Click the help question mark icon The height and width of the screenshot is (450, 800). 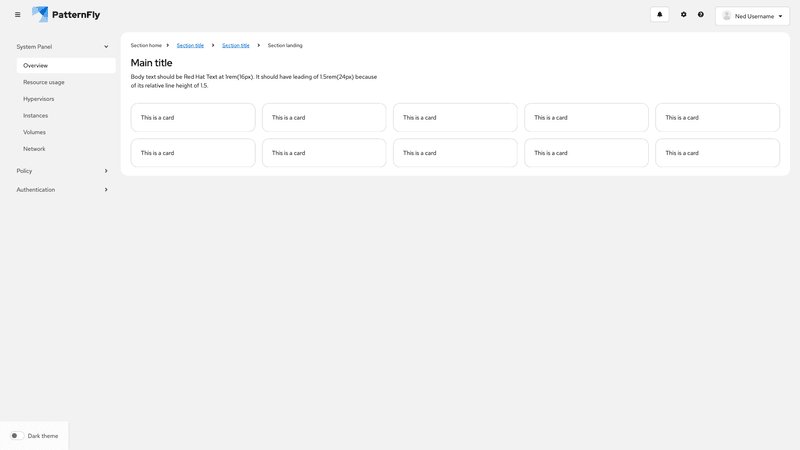(x=701, y=15)
